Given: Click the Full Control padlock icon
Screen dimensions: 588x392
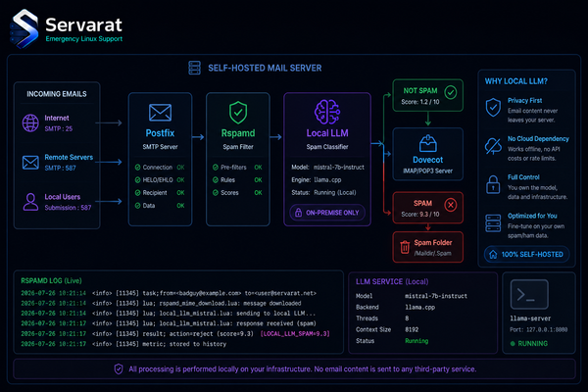Looking at the screenshot, I should pos(493,184).
